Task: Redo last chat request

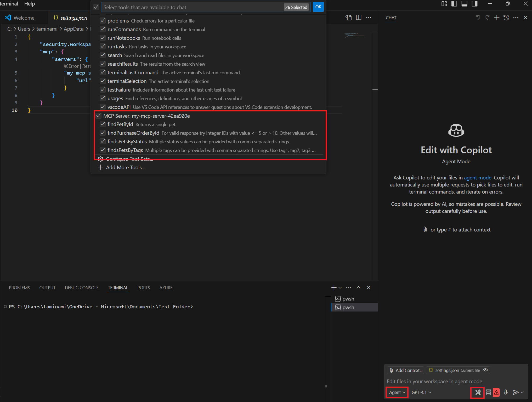Action: 487,18
